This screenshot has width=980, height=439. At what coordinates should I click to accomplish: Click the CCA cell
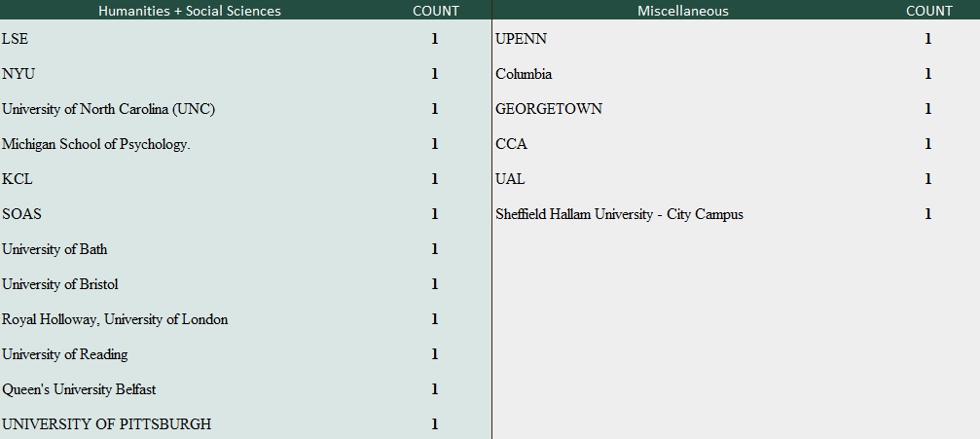(511, 144)
